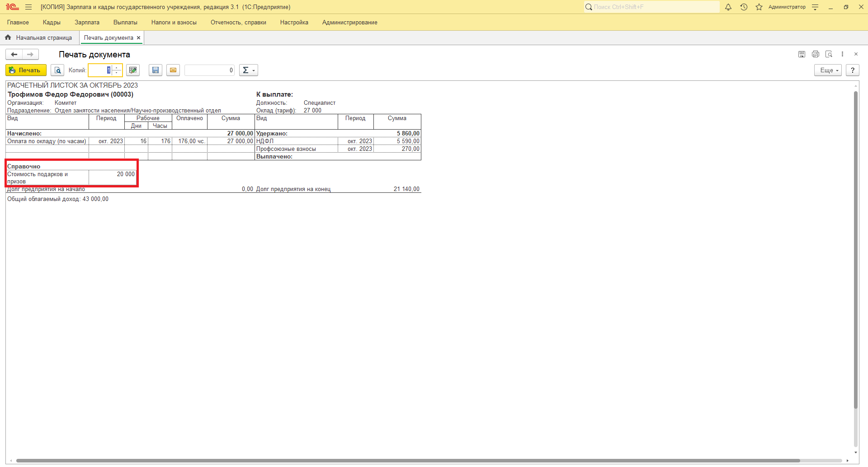Select the Удержано total '5 860,00'

[408, 134]
